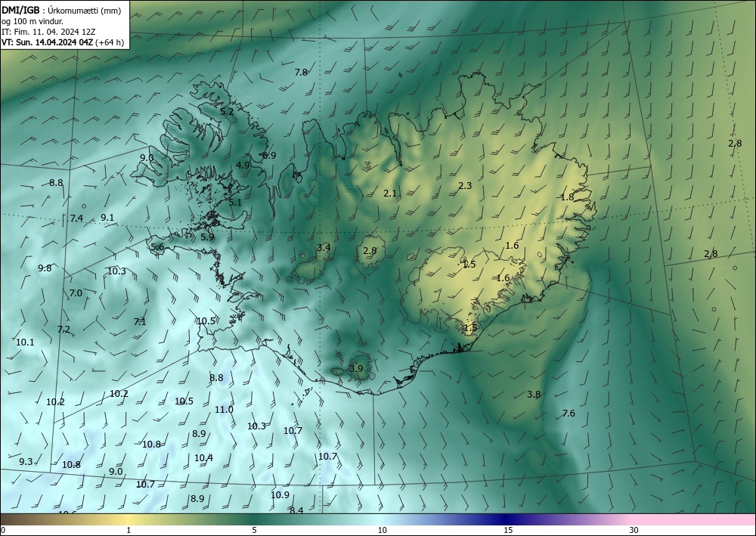This screenshot has width=756, height=536.
Task: Select the 11.0 maximum value label
Action: (224, 409)
